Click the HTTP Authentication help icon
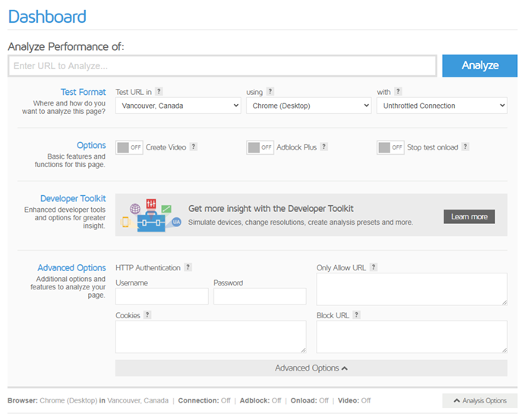The height and width of the screenshot is (420, 527). point(188,267)
